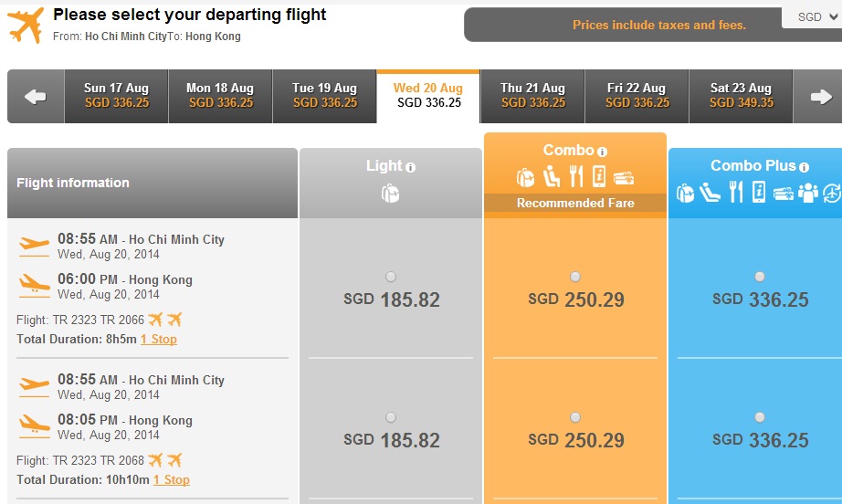Open the SGD currency dropdown
The height and width of the screenshot is (504, 842).
click(x=814, y=17)
